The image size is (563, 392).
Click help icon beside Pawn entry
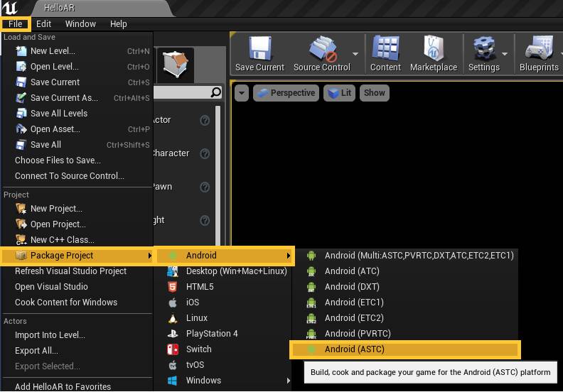click(x=205, y=187)
